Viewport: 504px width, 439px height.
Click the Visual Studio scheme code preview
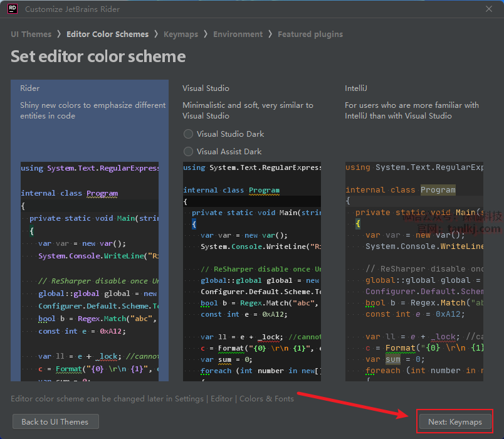click(x=252, y=271)
